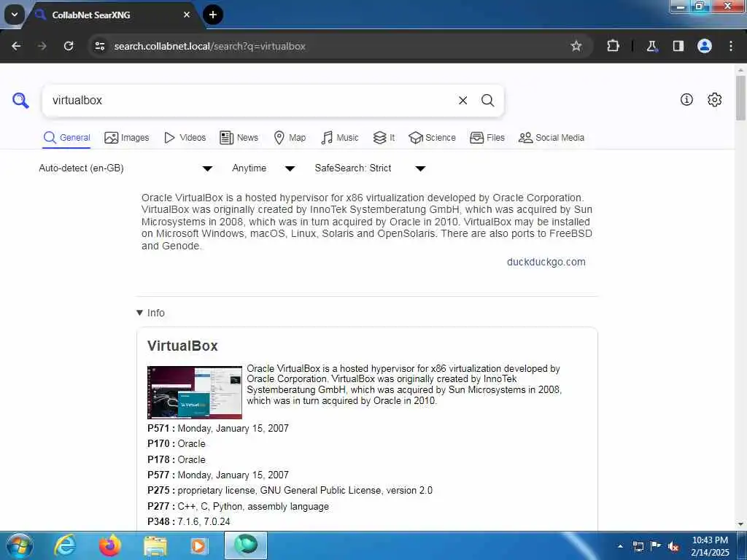Switch to Music search tab
The image size is (747, 560).
340,138
